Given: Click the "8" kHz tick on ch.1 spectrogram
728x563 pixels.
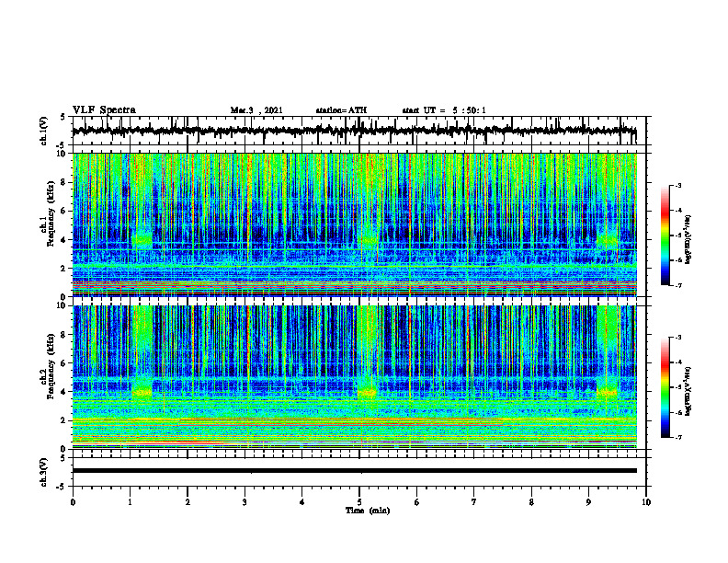Looking at the screenshot, I should tap(63, 182).
